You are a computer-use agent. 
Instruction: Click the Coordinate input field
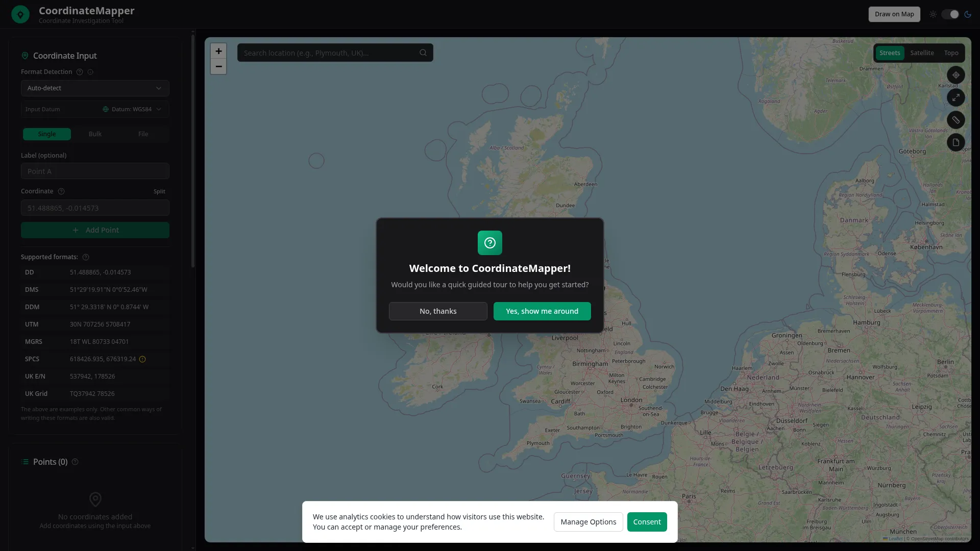(95, 208)
